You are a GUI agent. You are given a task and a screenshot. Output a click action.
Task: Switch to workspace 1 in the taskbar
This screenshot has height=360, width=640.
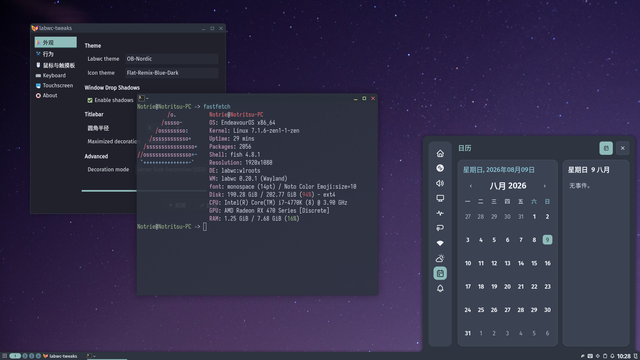pos(15,356)
